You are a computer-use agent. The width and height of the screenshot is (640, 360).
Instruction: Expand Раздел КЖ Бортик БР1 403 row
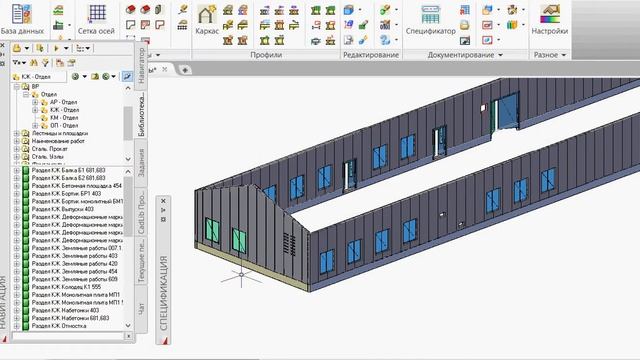point(17,193)
